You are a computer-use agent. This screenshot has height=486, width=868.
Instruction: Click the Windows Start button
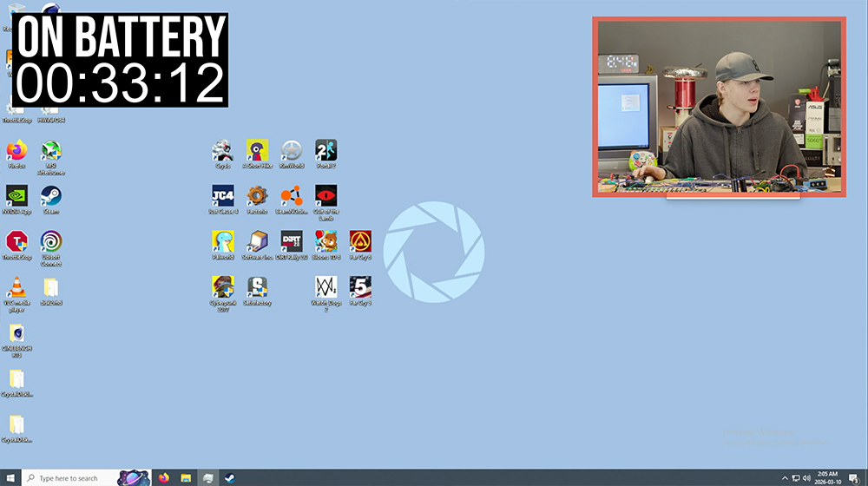tap(10, 477)
